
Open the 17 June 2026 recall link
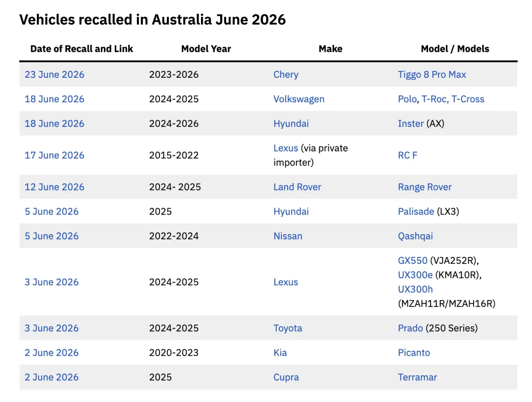point(54,155)
